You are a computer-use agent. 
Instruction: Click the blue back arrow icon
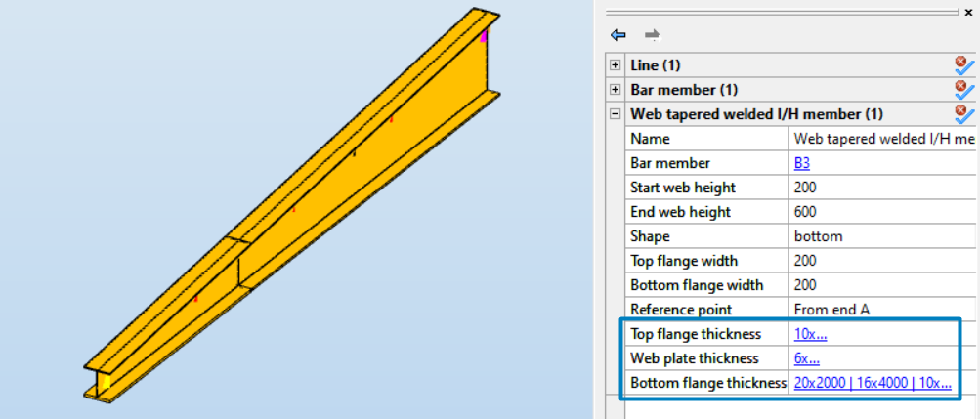pyautogui.click(x=618, y=34)
